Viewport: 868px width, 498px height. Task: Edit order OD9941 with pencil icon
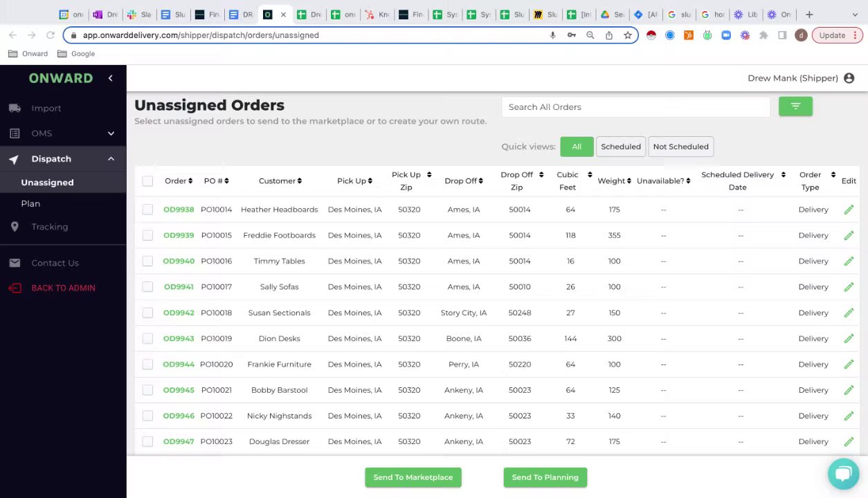click(849, 287)
